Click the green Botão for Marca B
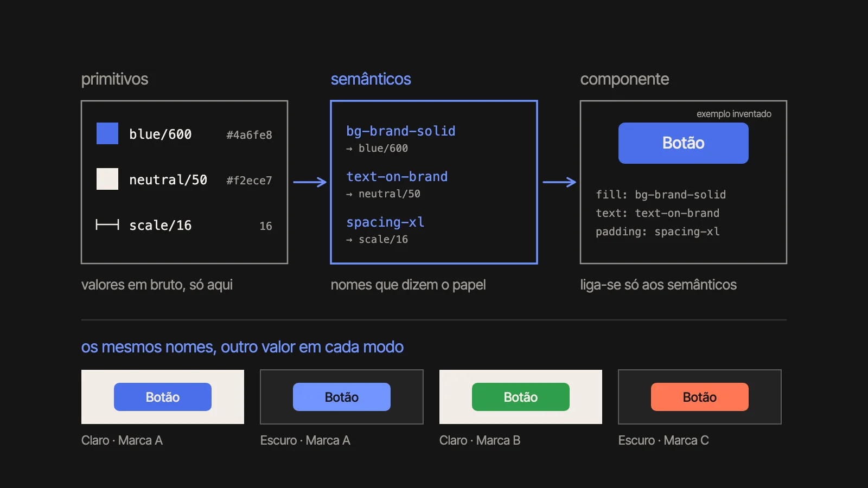Viewport: 868px width, 488px height. point(521,397)
